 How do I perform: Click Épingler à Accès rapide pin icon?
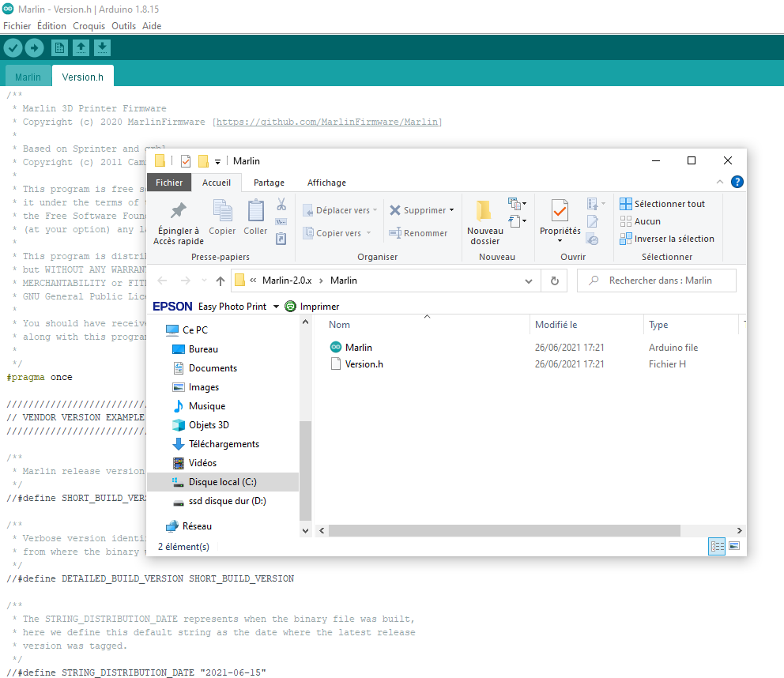pyautogui.click(x=179, y=210)
